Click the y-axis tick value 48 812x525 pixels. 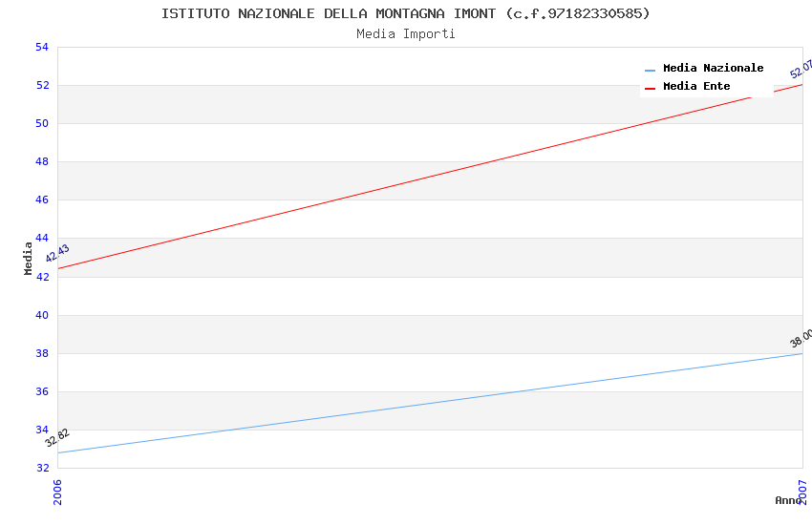click(x=42, y=162)
